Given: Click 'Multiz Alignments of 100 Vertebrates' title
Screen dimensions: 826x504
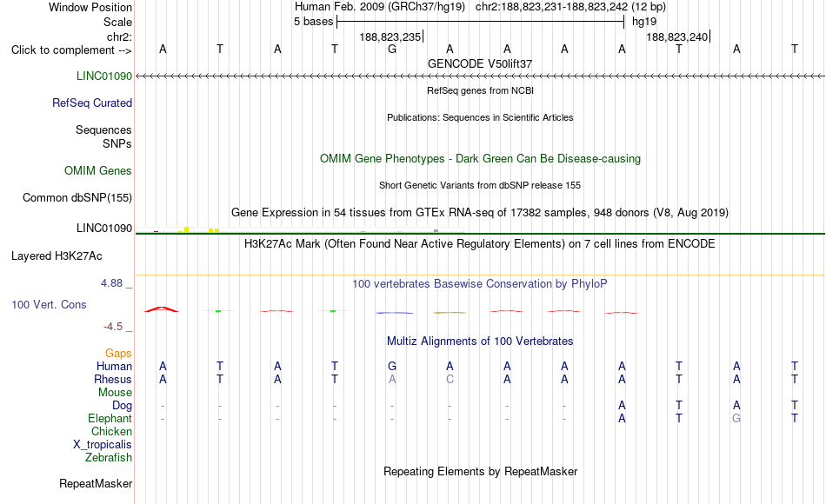Looking at the screenshot, I should click(480, 342).
